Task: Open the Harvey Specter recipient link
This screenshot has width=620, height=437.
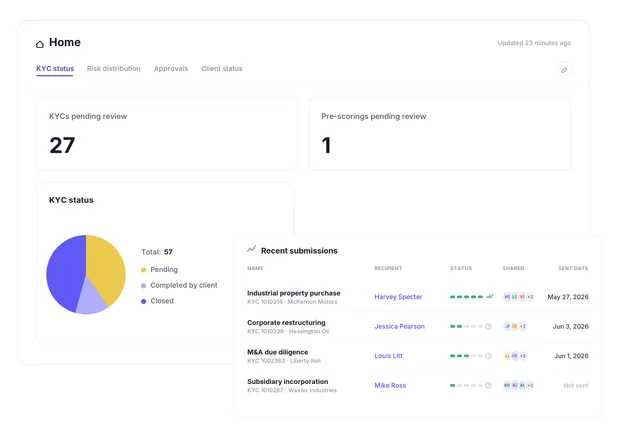Action: click(x=398, y=297)
